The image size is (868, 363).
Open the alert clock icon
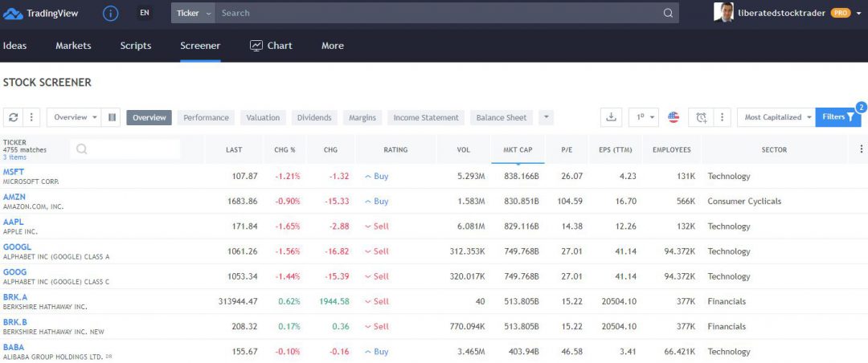pyautogui.click(x=702, y=117)
